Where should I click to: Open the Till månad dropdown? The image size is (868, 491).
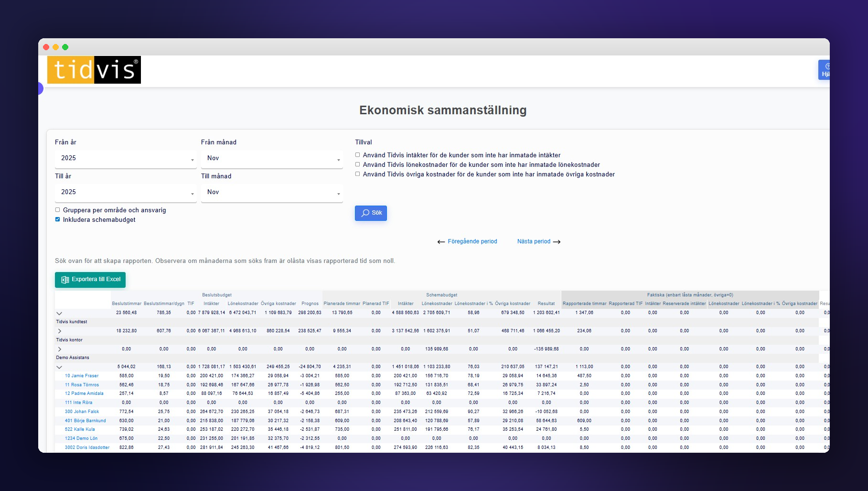point(272,192)
